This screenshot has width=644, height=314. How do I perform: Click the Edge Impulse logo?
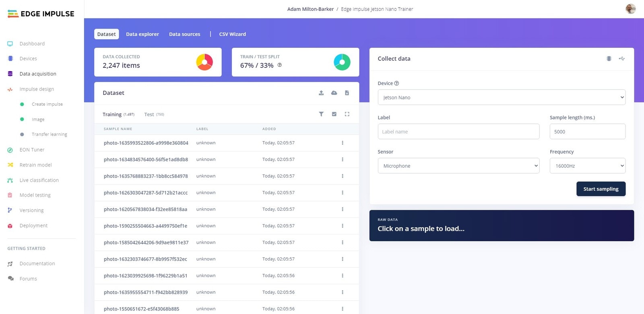[41, 14]
